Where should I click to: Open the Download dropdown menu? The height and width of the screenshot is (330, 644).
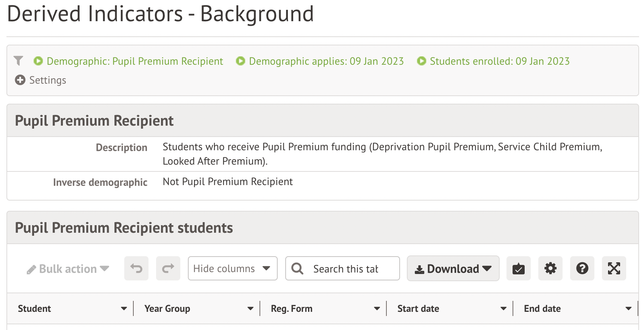453,268
